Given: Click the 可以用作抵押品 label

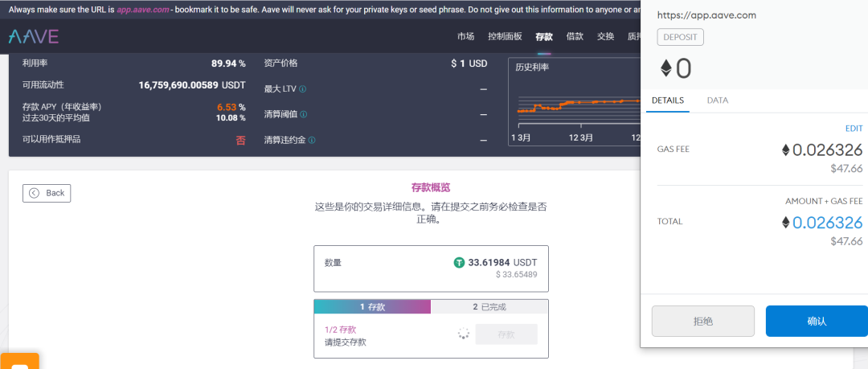Looking at the screenshot, I should [51, 139].
